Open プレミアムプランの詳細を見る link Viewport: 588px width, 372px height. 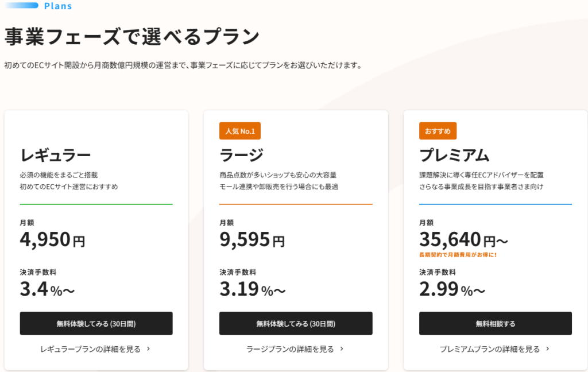point(490,349)
